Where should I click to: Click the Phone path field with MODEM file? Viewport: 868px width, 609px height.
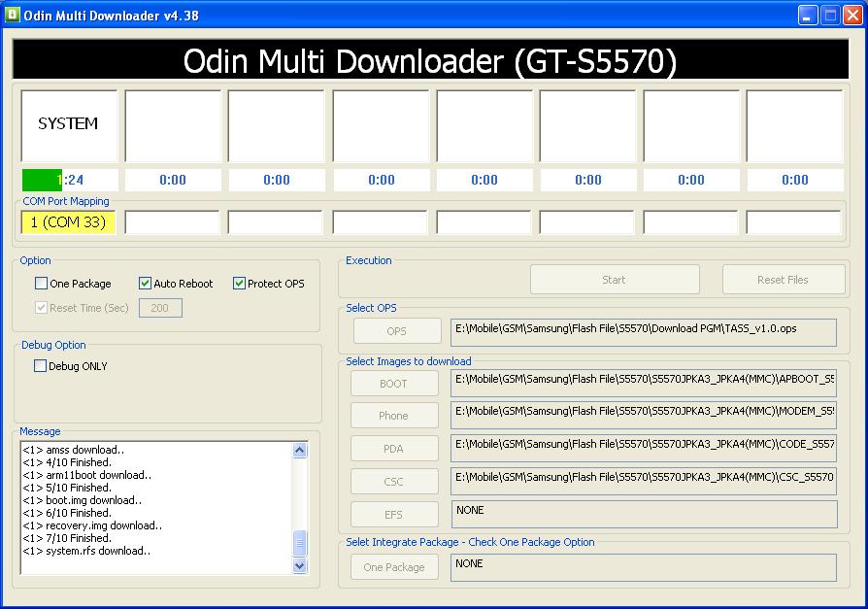pyautogui.click(x=644, y=416)
